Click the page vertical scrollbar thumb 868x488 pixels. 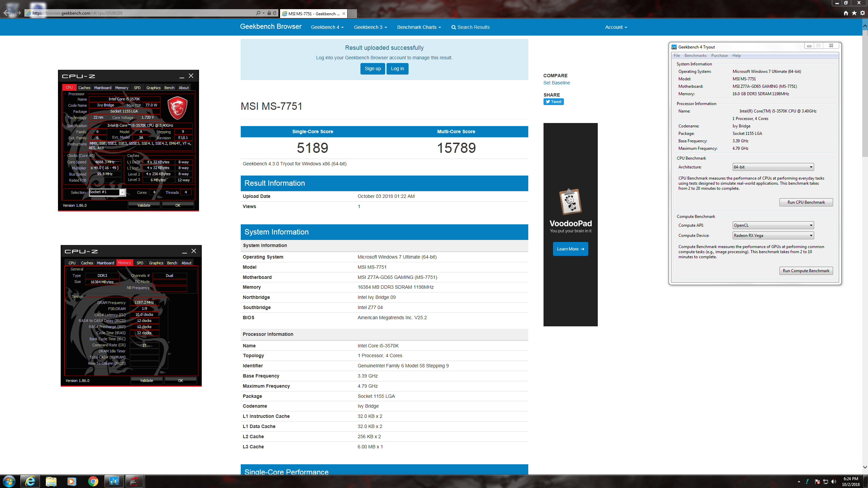865,93
